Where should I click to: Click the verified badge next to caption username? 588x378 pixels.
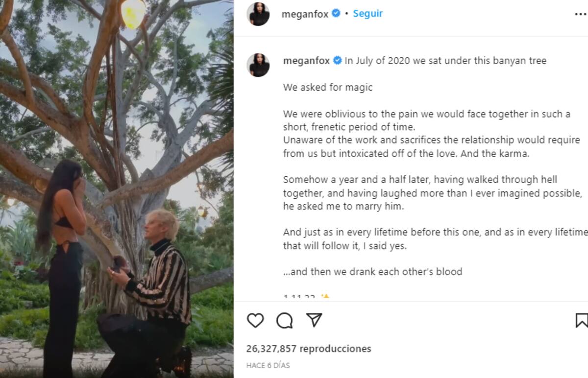pyautogui.click(x=338, y=61)
